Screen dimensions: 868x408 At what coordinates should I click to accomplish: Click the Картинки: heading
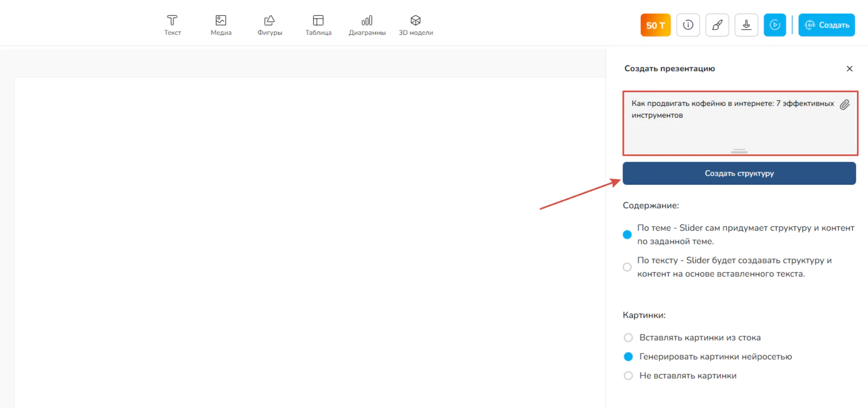644,315
